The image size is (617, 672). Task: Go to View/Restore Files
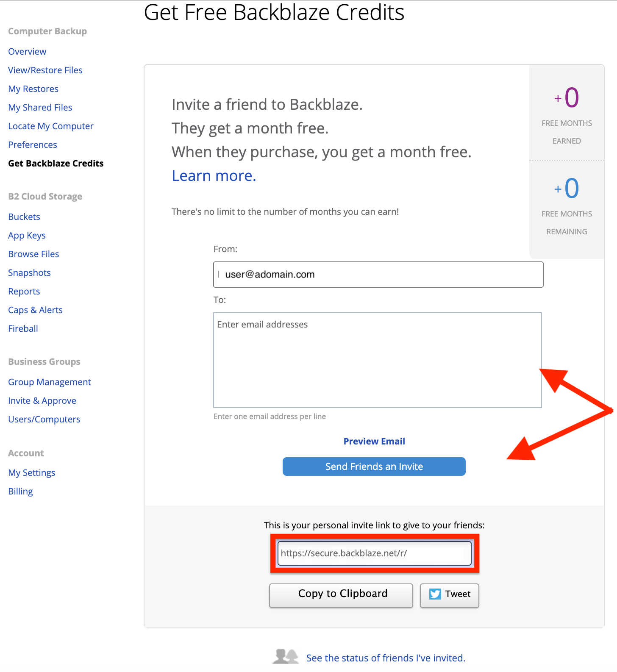45,70
